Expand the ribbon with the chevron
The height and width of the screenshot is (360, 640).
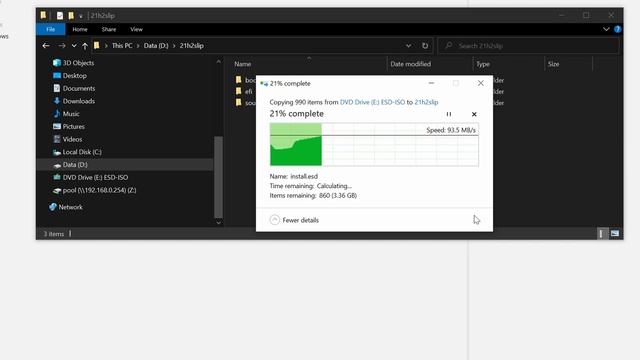click(x=606, y=29)
